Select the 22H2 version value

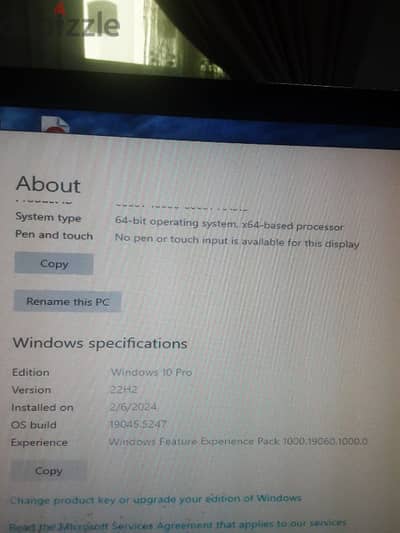pyautogui.click(x=124, y=390)
